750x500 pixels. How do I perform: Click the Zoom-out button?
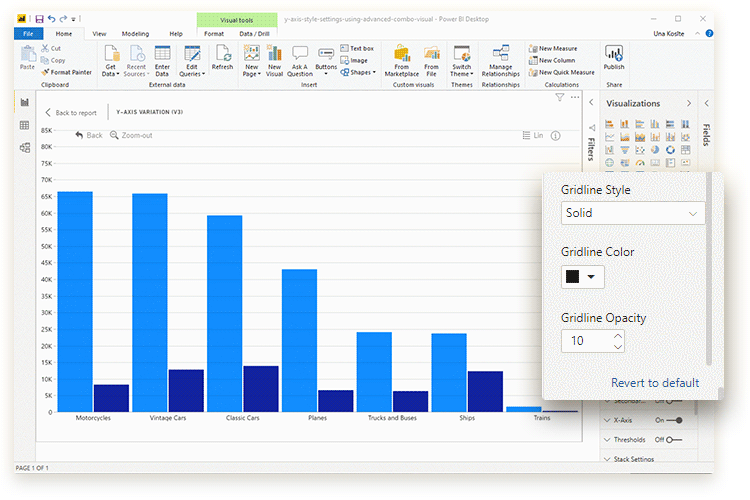131,135
